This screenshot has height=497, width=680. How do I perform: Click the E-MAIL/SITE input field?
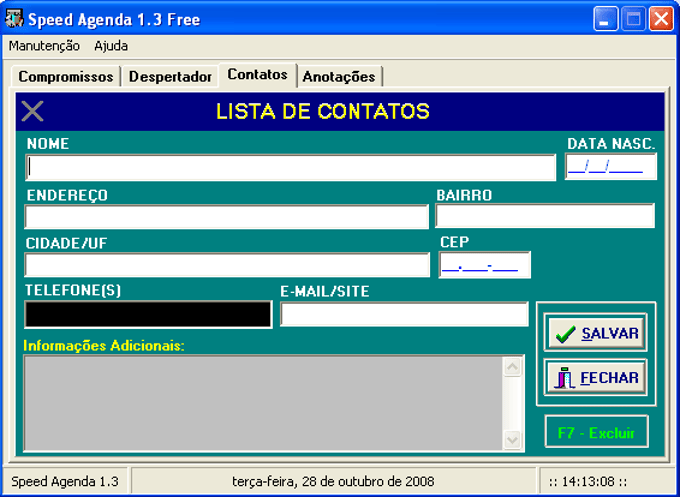tap(404, 314)
